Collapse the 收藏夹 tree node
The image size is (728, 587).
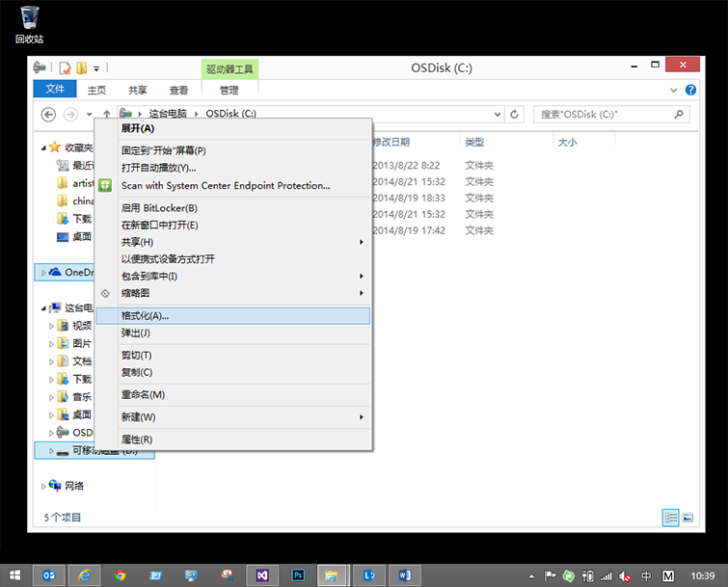click(x=43, y=148)
